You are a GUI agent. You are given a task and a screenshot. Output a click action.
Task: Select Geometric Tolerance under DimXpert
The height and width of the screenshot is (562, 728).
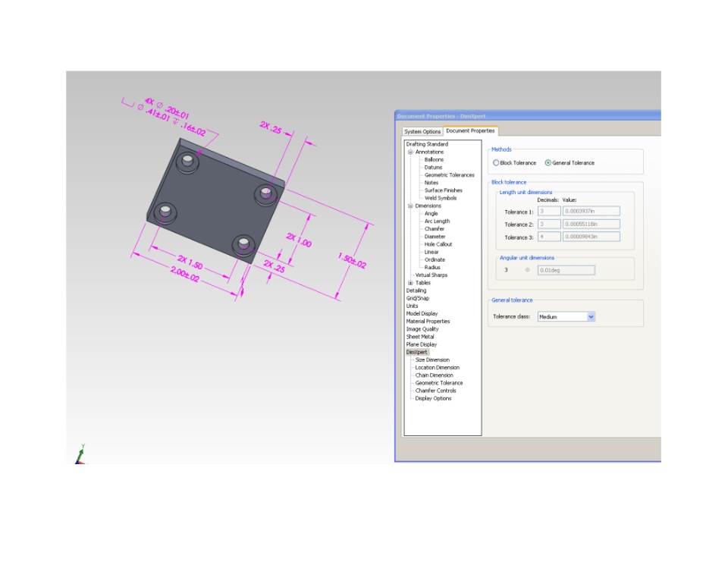click(x=439, y=383)
